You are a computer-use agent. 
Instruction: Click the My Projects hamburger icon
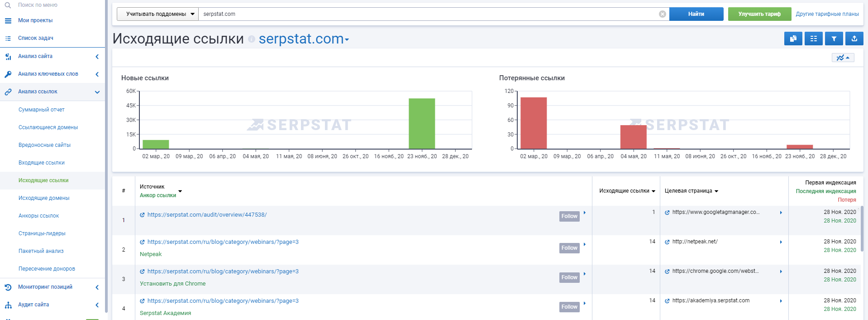pos(8,20)
